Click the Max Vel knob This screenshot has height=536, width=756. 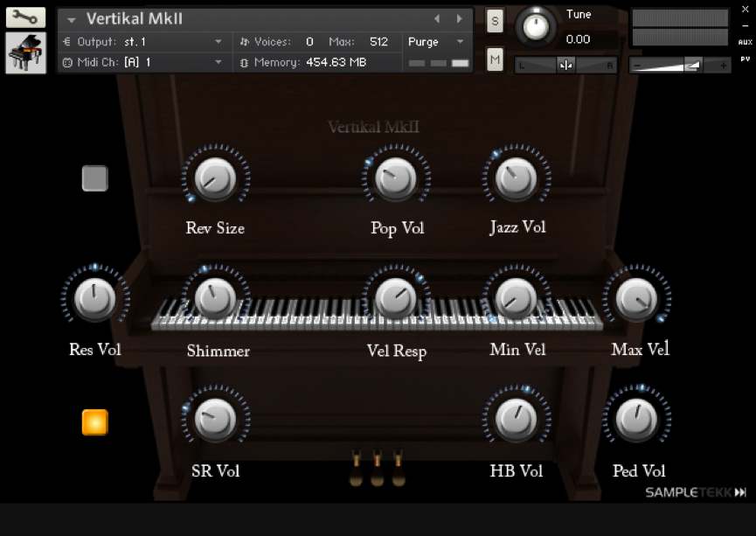tap(637, 299)
